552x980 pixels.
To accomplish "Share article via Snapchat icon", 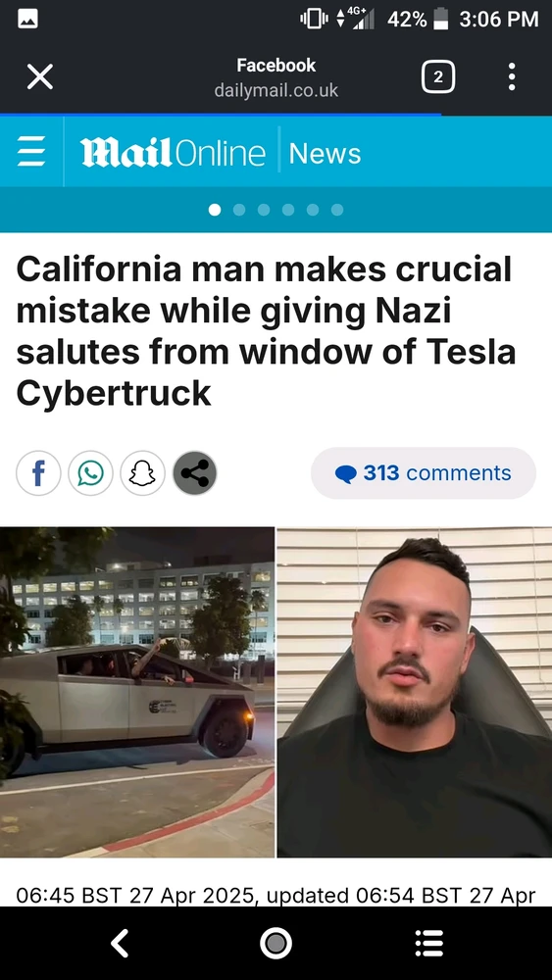I will 142,473.
